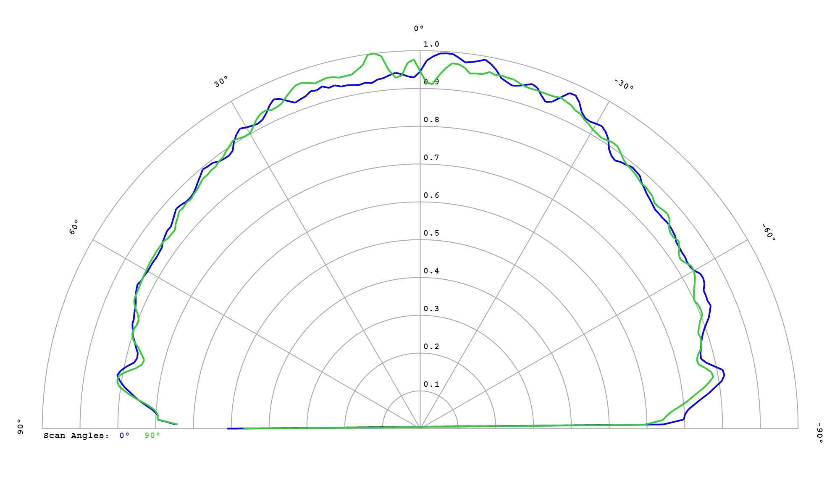The height and width of the screenshot is (504, 840).
Task: Pick the 0.2 radial tick label
Action: point(431,346)
